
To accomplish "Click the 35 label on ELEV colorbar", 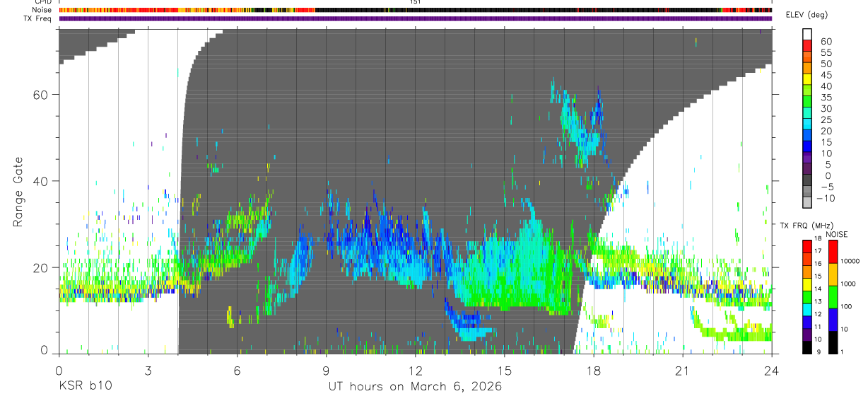I will pos(826,98).
